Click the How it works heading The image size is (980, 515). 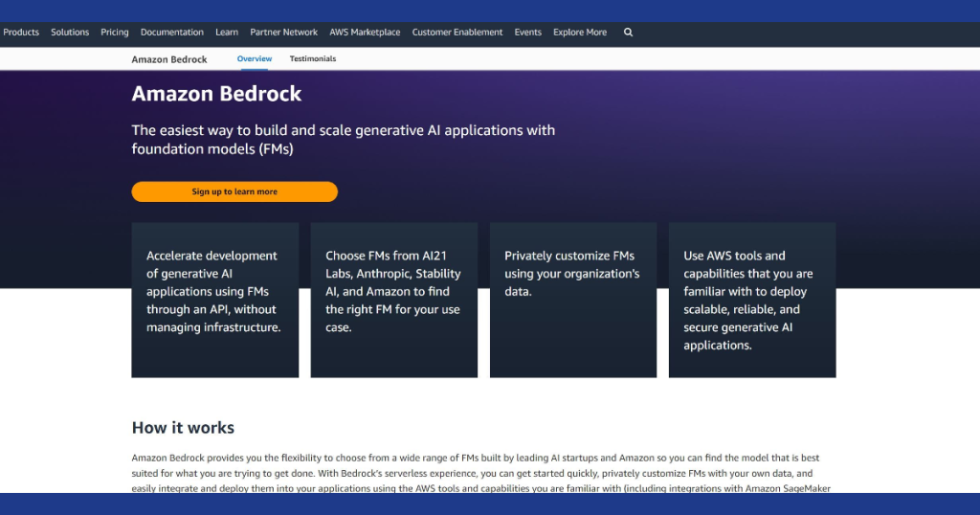[183, 428]
